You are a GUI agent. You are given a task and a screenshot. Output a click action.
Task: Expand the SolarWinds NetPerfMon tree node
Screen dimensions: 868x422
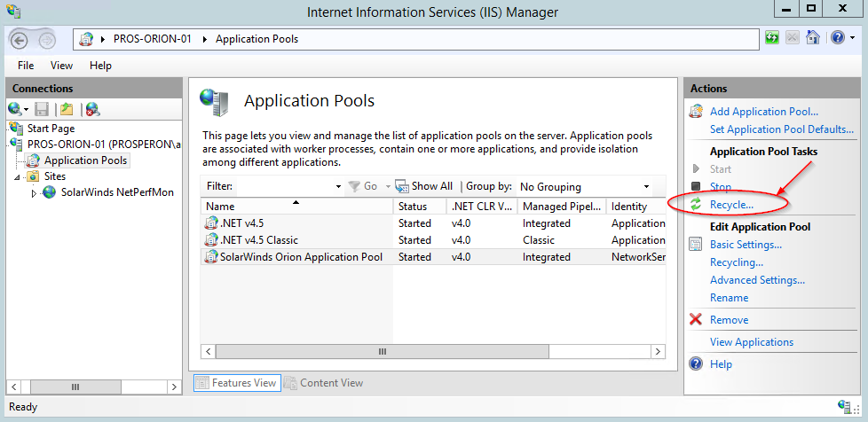coord(34,193)
